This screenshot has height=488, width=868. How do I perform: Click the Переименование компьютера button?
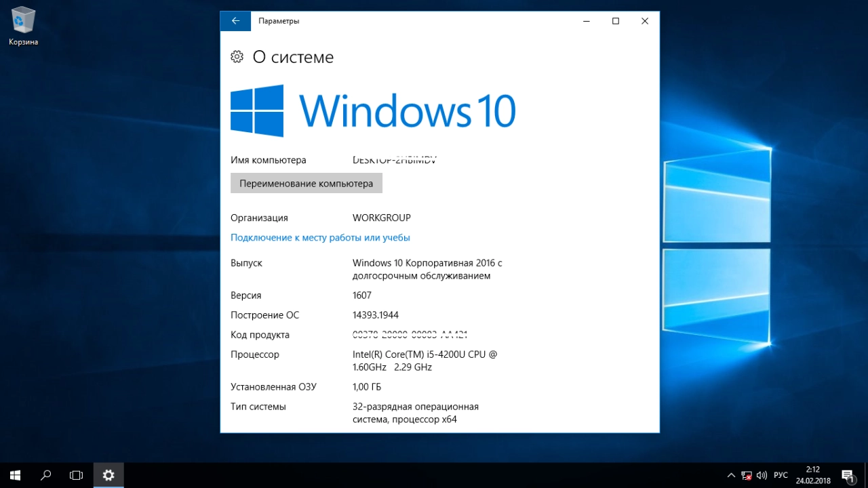tap(307, 183)
